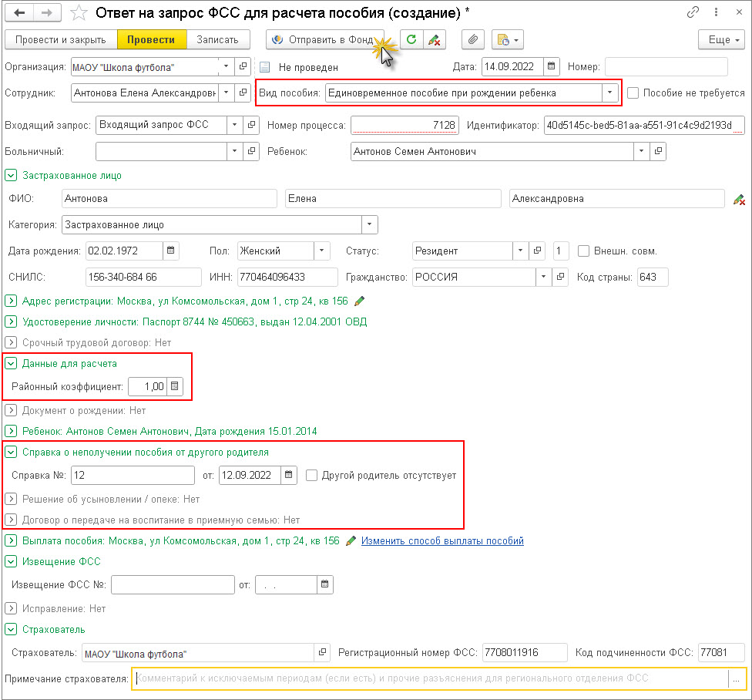
Task: Click Отправить в Фонд button
Action: [x=325, y=39]
